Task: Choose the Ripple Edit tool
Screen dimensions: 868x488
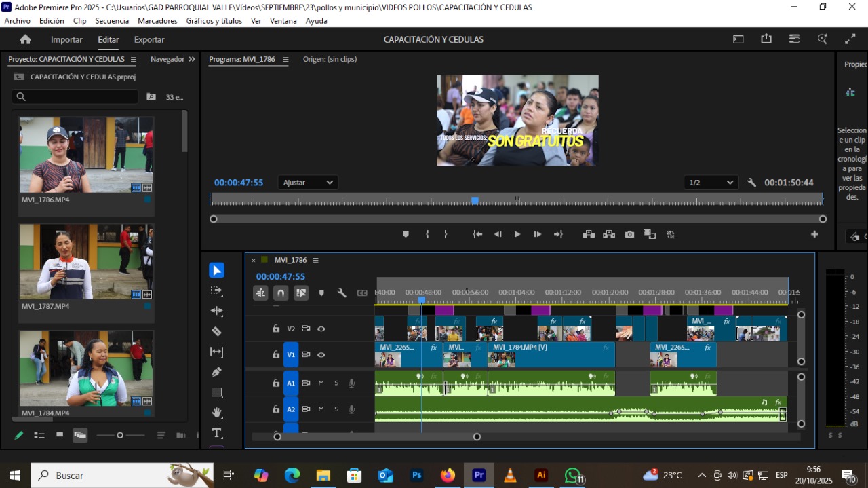Action: click(217, 311)
